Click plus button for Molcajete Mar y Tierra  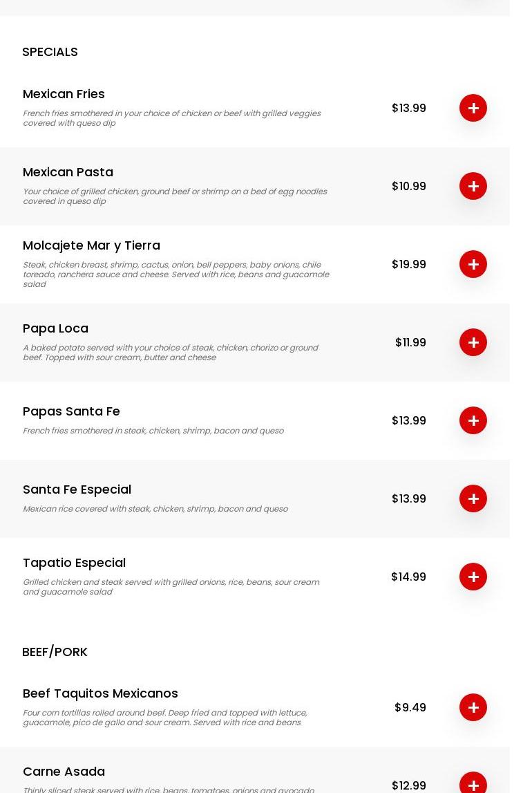coord(473,264)
